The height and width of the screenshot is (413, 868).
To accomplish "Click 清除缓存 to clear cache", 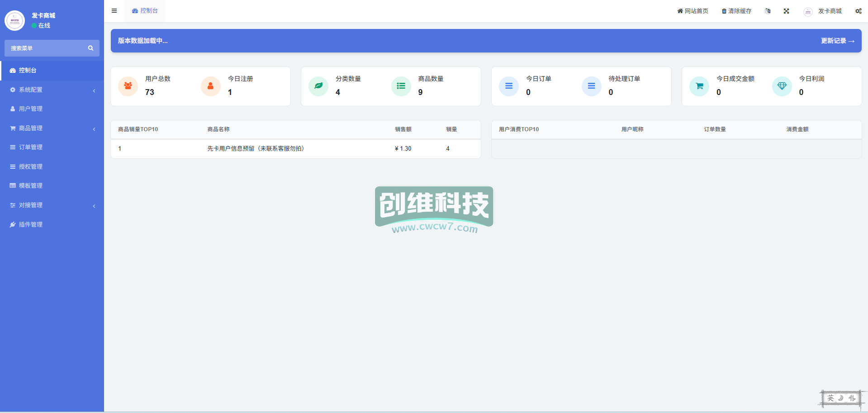I will [736, 11].
